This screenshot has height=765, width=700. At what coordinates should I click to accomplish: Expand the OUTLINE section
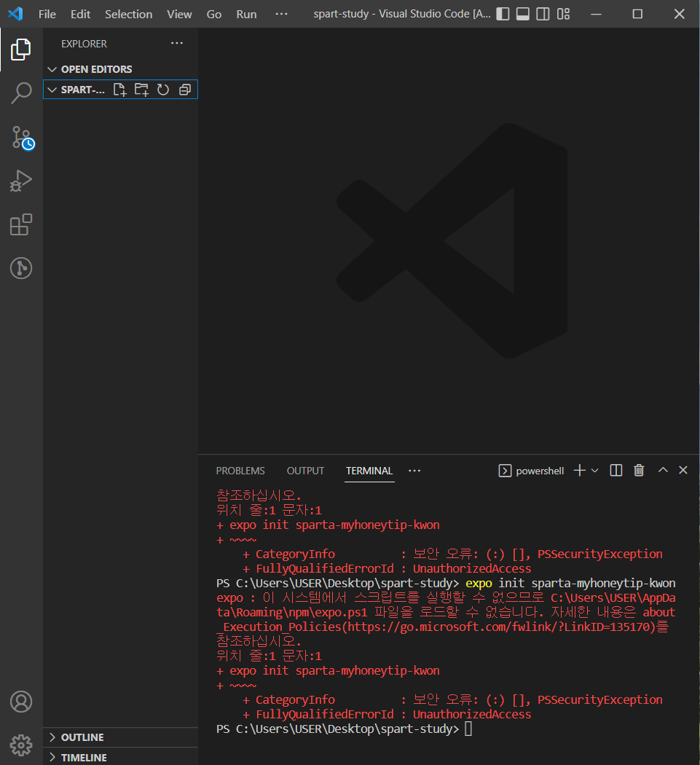pyautogui.click(x=120, y=737)
